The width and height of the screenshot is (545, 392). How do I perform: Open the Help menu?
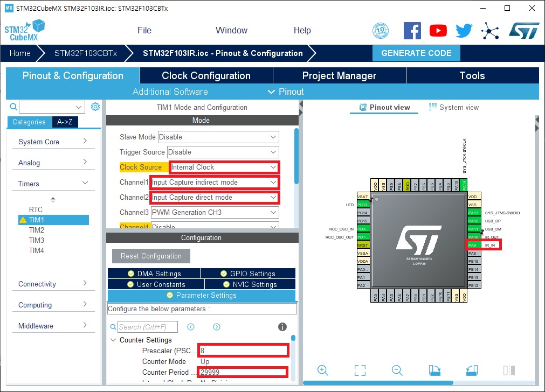(302, 31)
